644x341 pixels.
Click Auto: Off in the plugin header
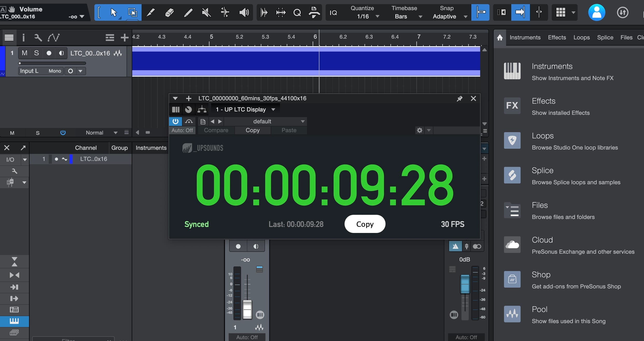click(182, 130)
